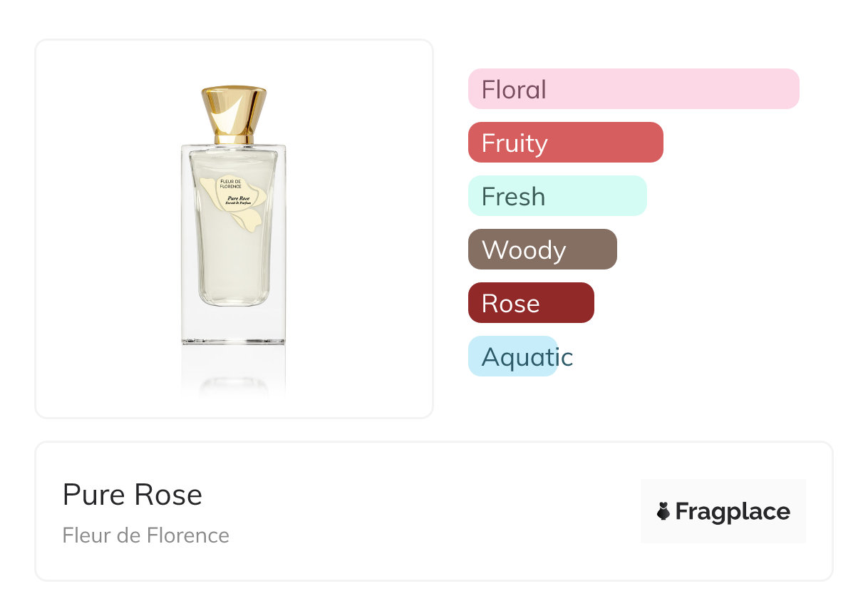
Task: Click the Fragplace perfume bottle logo icon
Action: point(663,511)
